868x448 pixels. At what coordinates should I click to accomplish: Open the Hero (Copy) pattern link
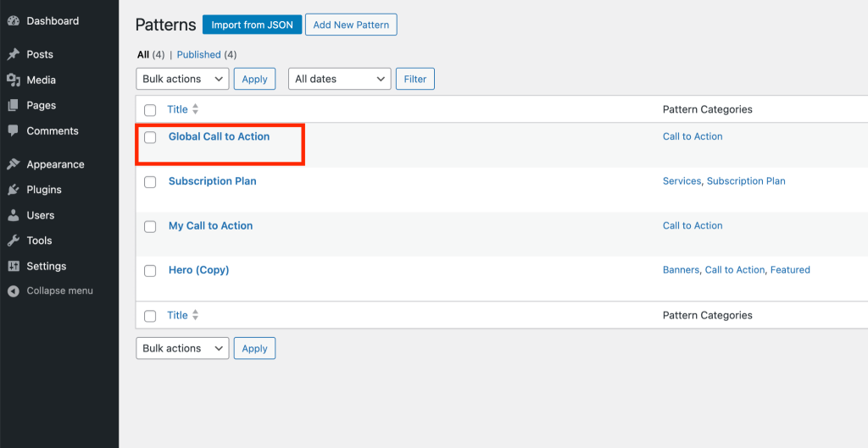[x=198, y=270]
